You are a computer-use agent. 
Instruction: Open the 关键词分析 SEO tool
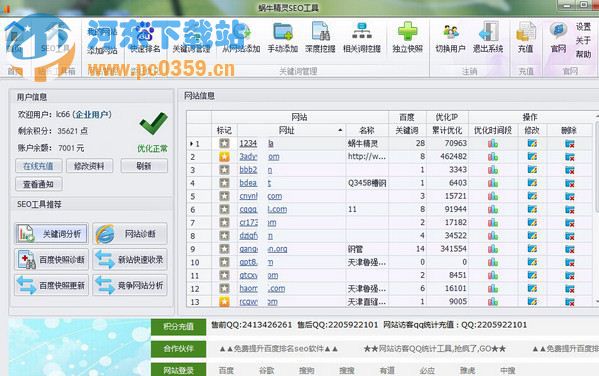point(52,234)
